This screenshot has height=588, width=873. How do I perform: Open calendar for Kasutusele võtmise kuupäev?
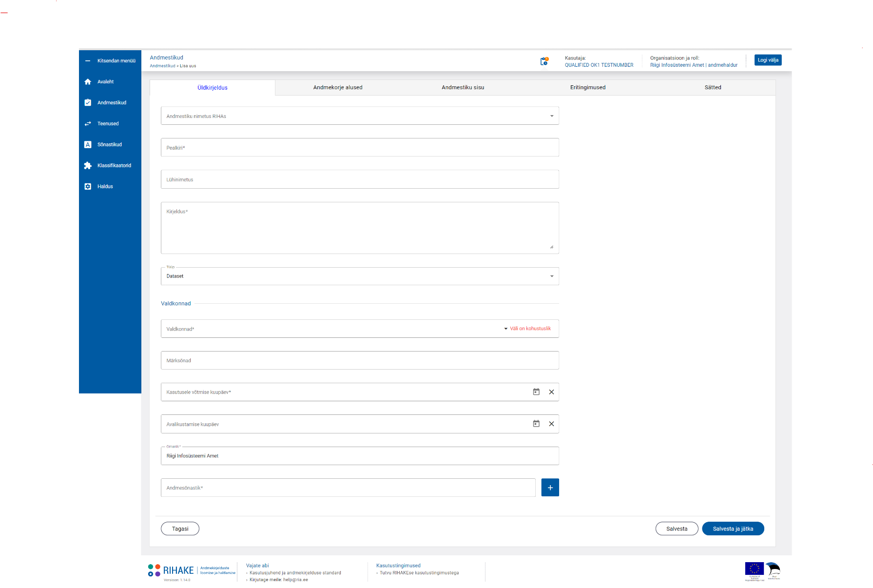pyautogui.click(x=536, y=392)
